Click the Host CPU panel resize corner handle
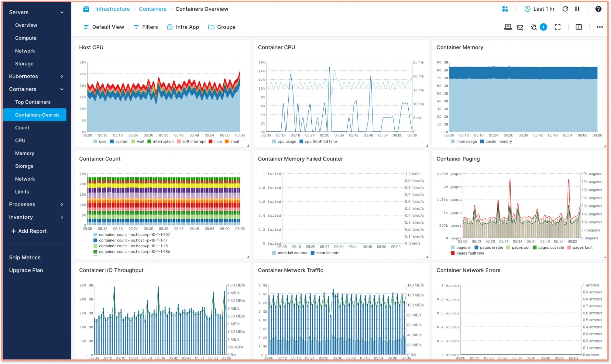The image size is (611, 364). 248,146
